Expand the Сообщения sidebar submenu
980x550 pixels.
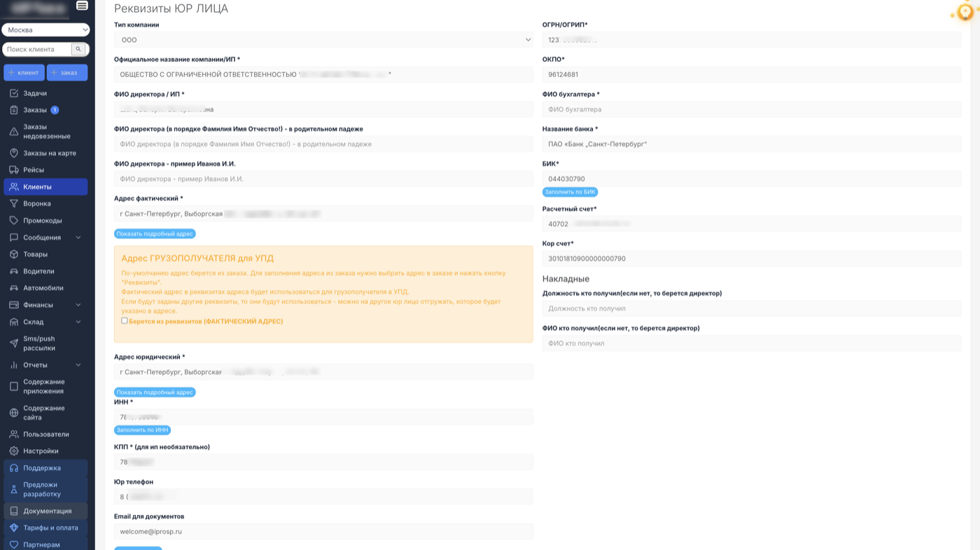pos(78,238)
